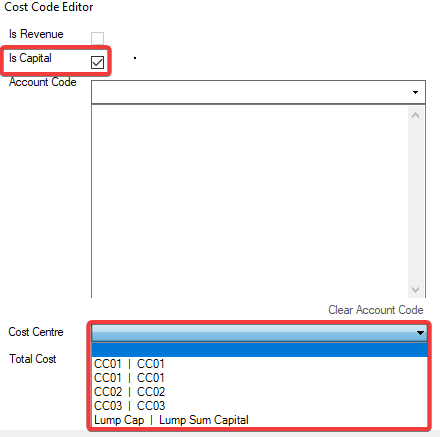Click inside the Account Code combo field
This screenshot has width=440, height=437.
pyautogui.click(x=258, y=92)
